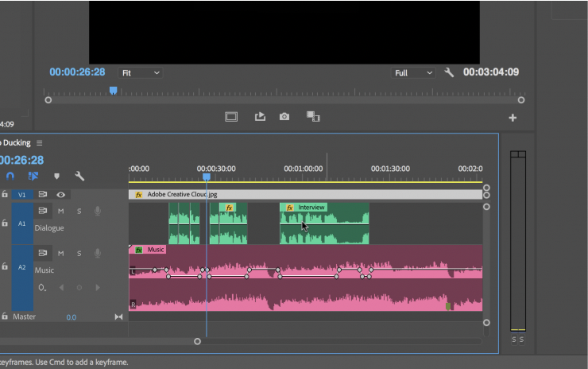
Task: Click the 00:01:00:00 ruler label
Action: click(x=303, y=169)
